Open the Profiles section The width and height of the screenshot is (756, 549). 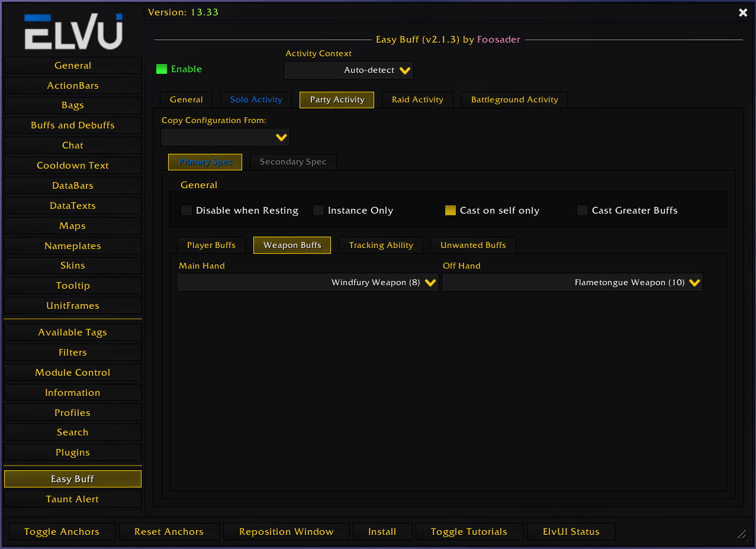pos(73,413)
